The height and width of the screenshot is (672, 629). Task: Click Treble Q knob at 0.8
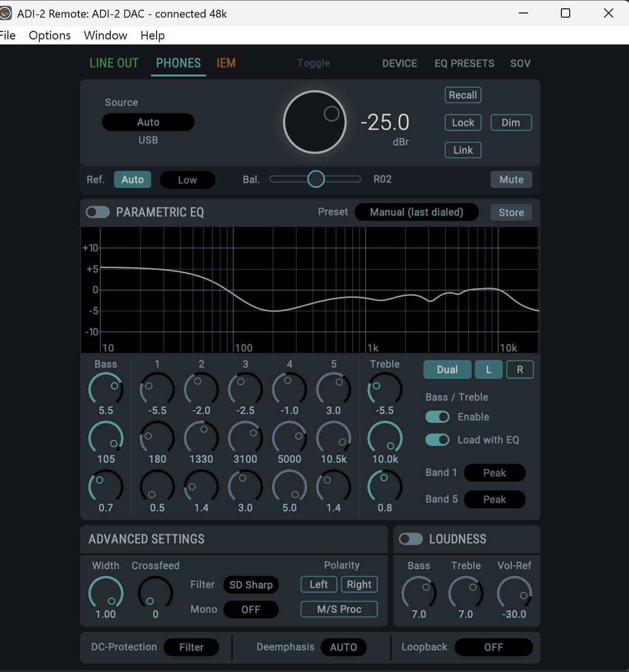[385, 486]
